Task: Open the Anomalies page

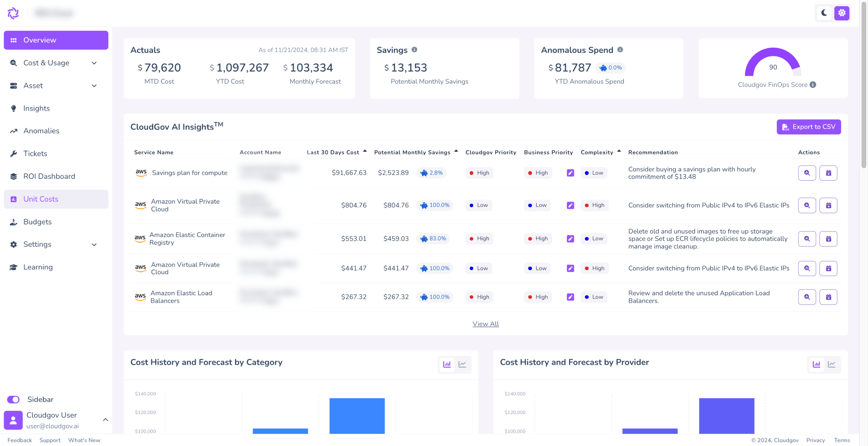Action: pos(41,131)
